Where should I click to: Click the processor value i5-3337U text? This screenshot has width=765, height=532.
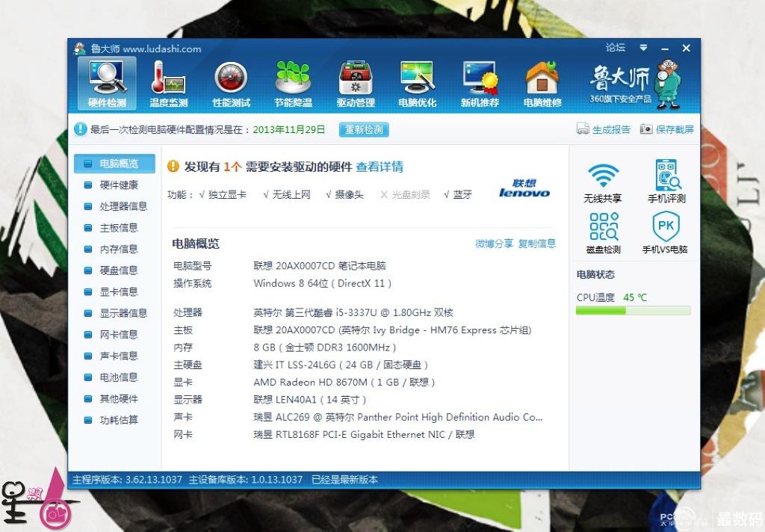tap(353, 312)
